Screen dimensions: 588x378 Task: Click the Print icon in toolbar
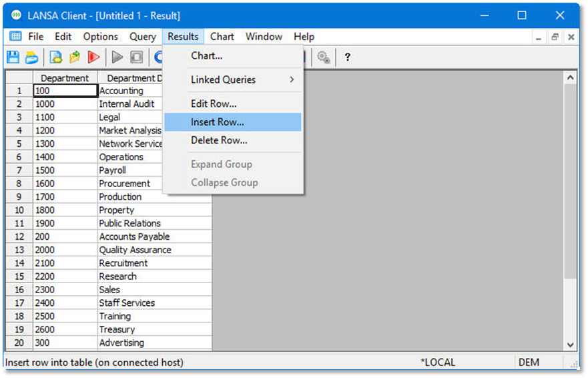31,57
